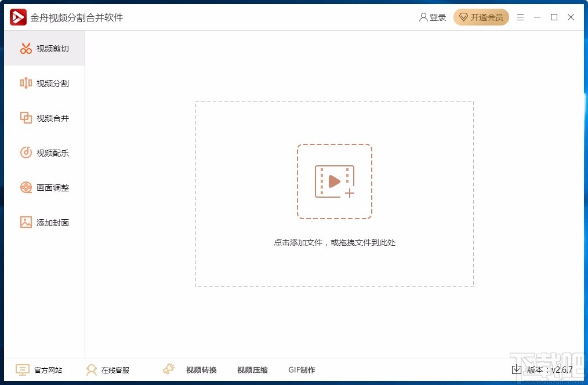This screenshot has width=588, height=385.
Task: Open 开通会员 membership purchase
Action: (x=481, y=17)
